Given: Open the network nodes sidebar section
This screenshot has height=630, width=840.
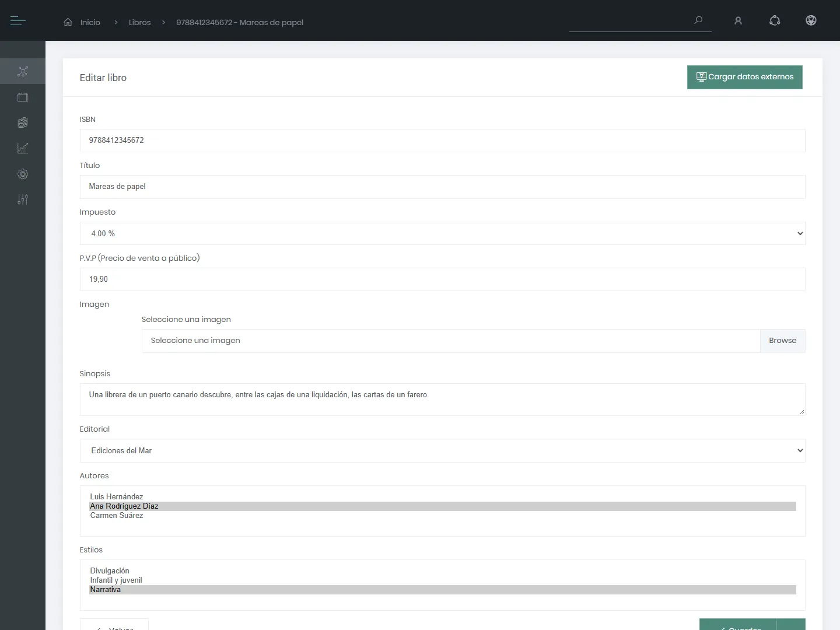Looking at the screenshot, I should tap(23, 71).
